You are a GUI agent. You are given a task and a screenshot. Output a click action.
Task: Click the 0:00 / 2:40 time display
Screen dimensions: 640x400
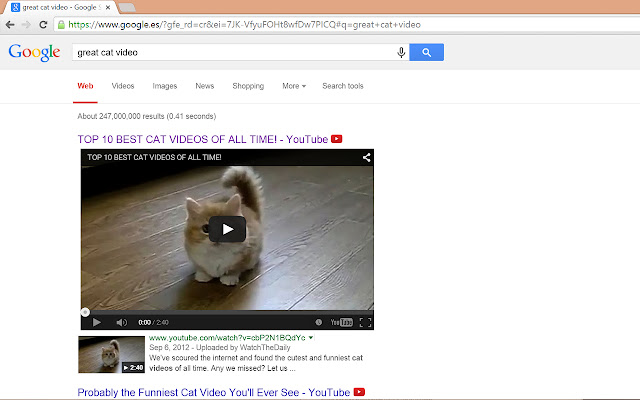click(153, 322)
